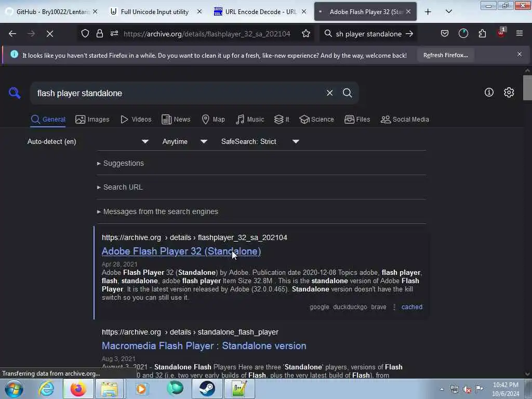532x399 pixels.
Task: Select the Files search category
Action: [x=357, y=119]
